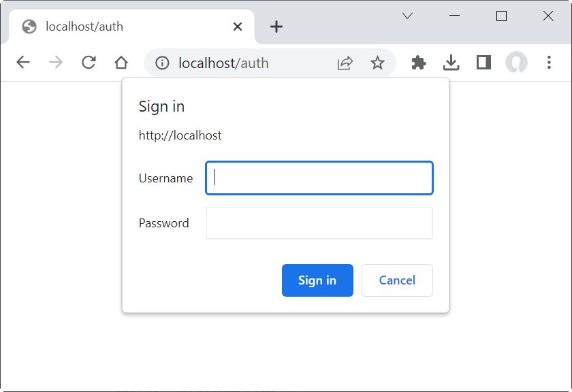572x392 pixels.
Task: Click the back navigation arrow
Action: pos(22,62)
